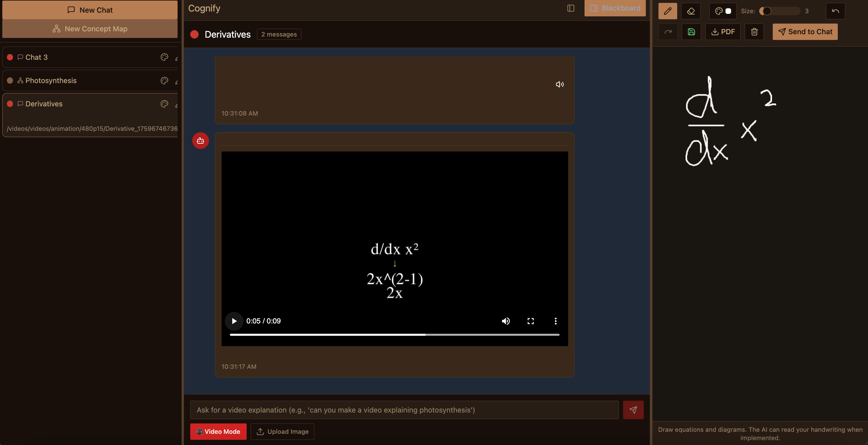The width and height of the screenshot is (868, 445).
Task: Click Send to Chat button
Action: (805, 32)
